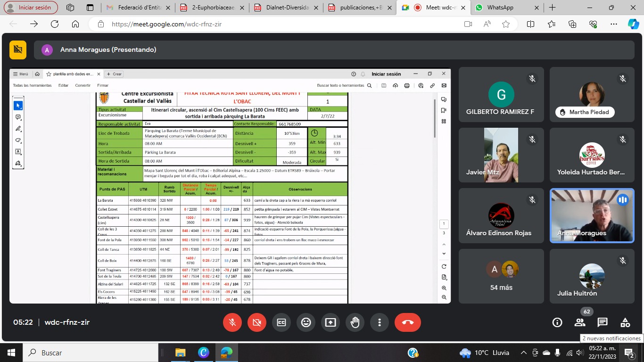Open the Collections icon
Screen dimensions: 644x362
pyautogui.click(x=572, y=24)
